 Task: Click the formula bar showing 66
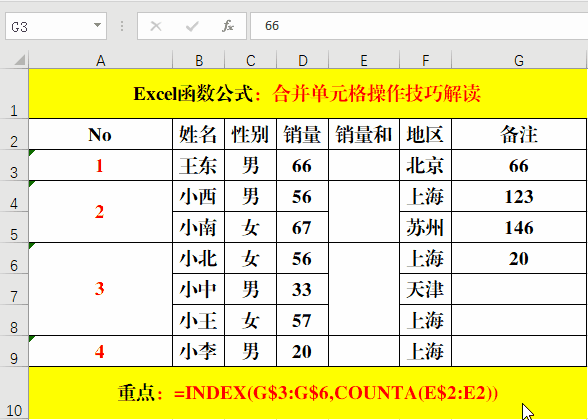tap(419, 26)
